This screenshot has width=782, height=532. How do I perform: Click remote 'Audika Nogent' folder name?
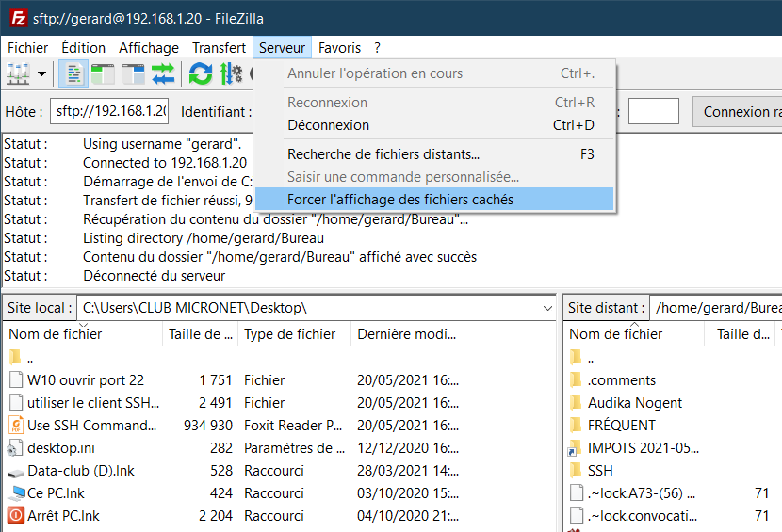635,402
